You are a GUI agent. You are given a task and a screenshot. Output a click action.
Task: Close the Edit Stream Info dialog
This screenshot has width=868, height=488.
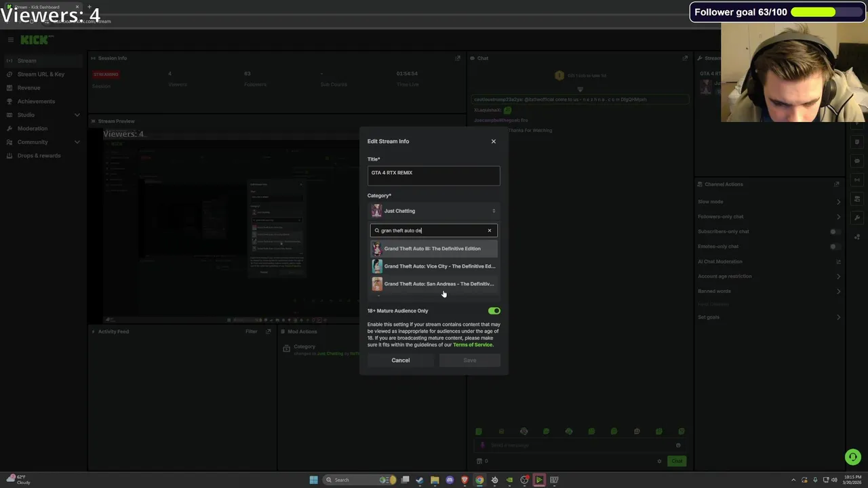(493, 141)
